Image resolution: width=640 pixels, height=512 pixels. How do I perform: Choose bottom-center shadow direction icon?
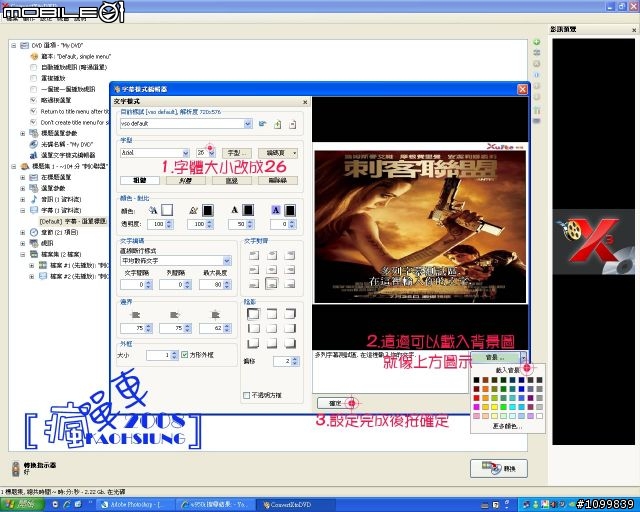pyautogui.click(x=272, y=343)
